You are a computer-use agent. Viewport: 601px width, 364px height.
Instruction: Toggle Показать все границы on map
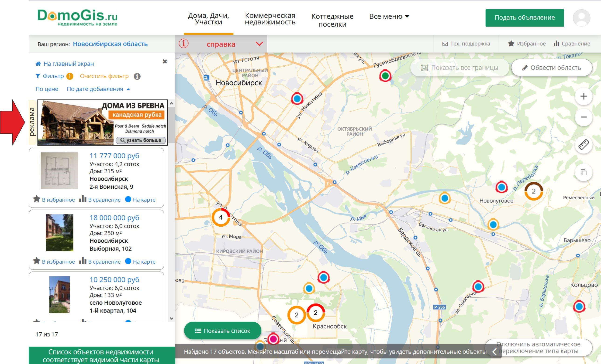click(x=459, y=68)
